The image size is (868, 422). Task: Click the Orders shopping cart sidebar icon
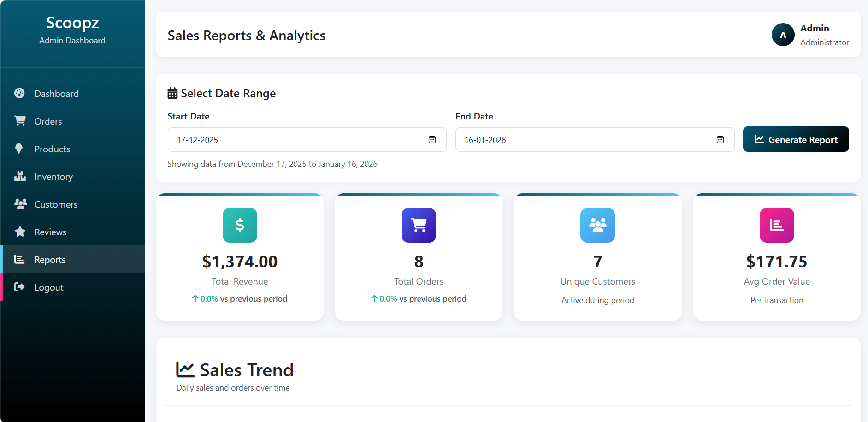(20, 121)
